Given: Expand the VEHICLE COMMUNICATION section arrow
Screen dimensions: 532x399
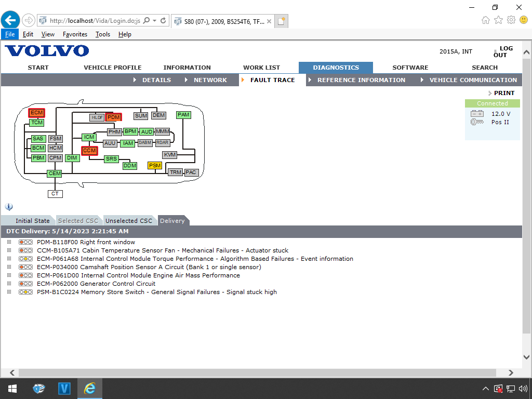Looking at the screenshot, I should point(422,80).
